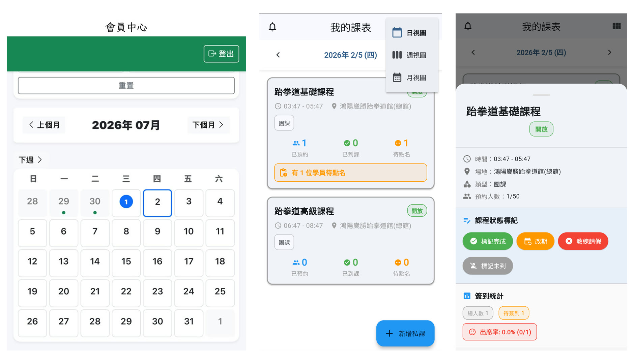Select 月視圖 month view menu item
This screenshot has width=634, height=364.
point(412,78)
